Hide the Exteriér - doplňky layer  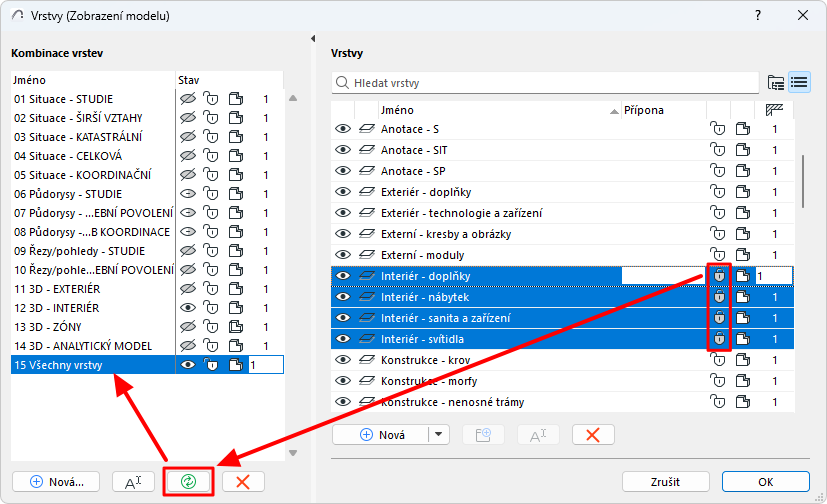[343, 192]
